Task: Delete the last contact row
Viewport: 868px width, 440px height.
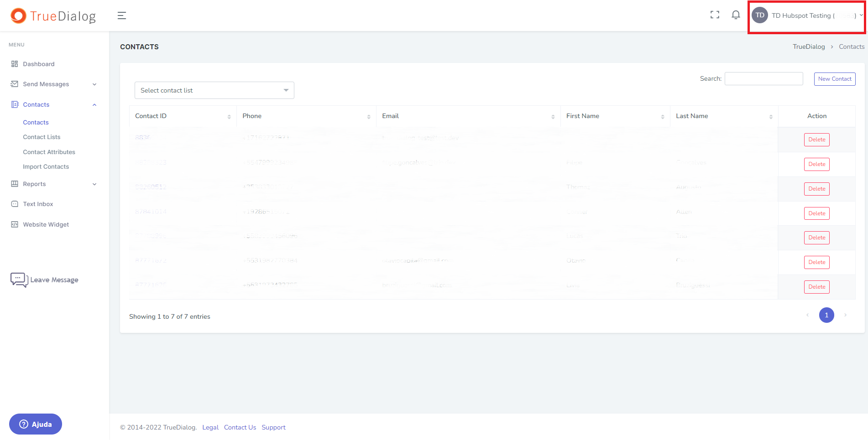Action: [816, 287]
